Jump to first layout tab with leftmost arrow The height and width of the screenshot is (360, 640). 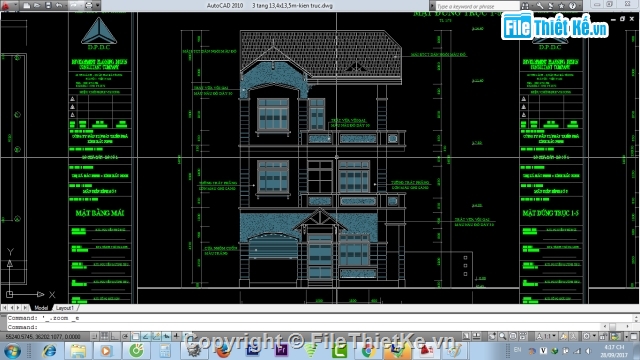coord(4,308)
